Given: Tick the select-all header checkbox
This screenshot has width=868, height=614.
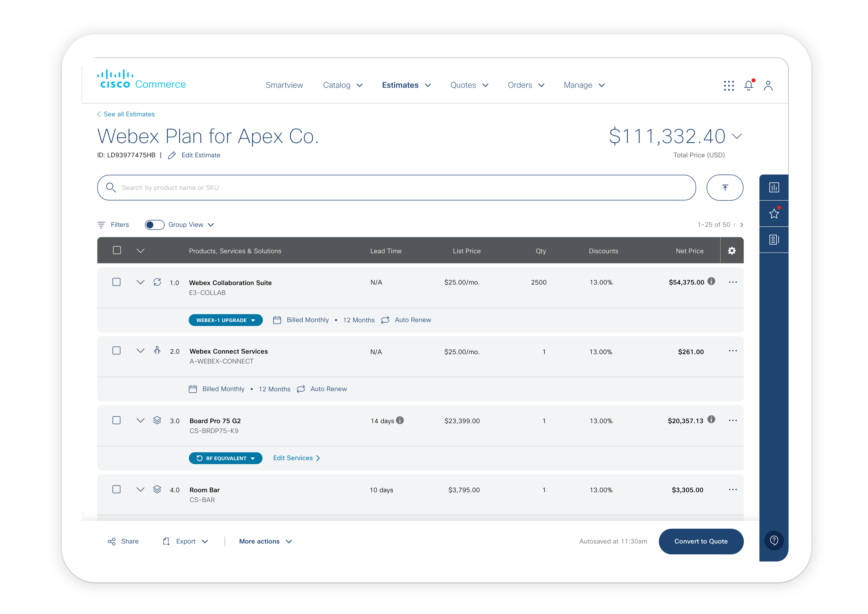Looking at the screenshot, I should [x=117, y=250].
